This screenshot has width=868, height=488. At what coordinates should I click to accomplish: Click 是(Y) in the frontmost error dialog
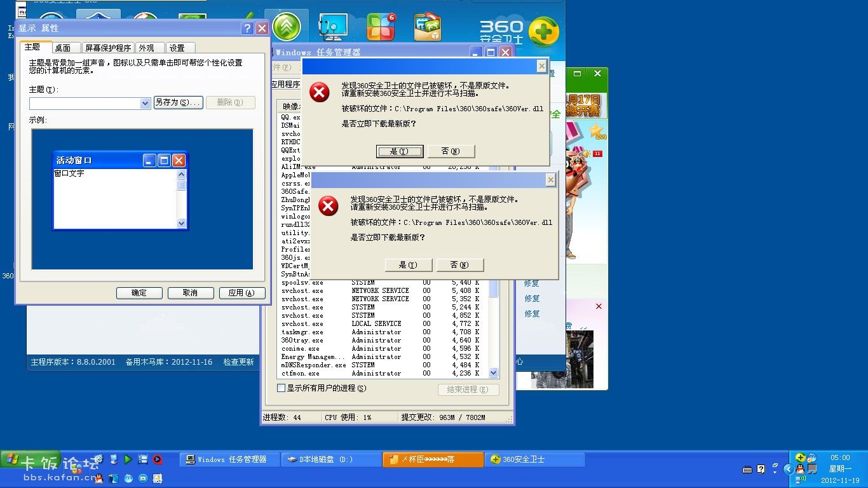409,264
